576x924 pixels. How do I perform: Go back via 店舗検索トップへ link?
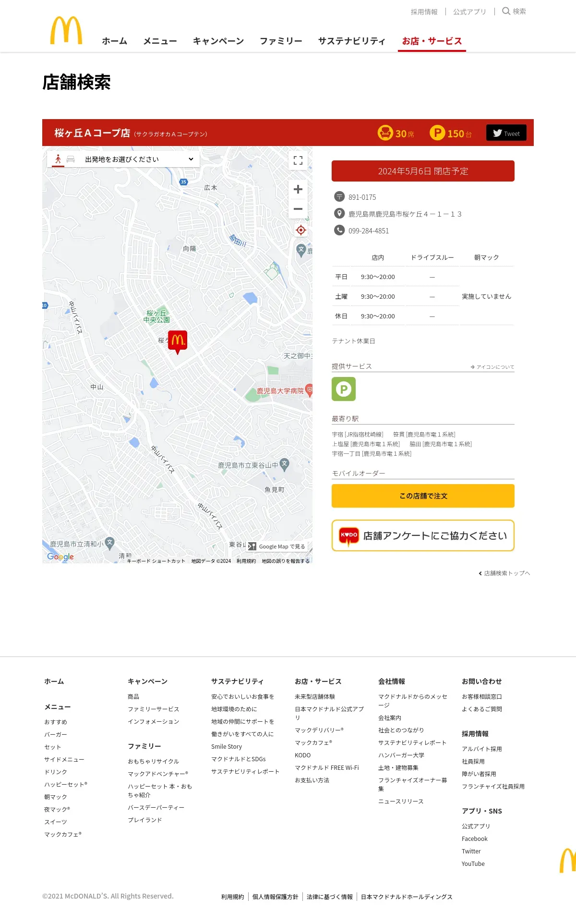coord(504,573)
